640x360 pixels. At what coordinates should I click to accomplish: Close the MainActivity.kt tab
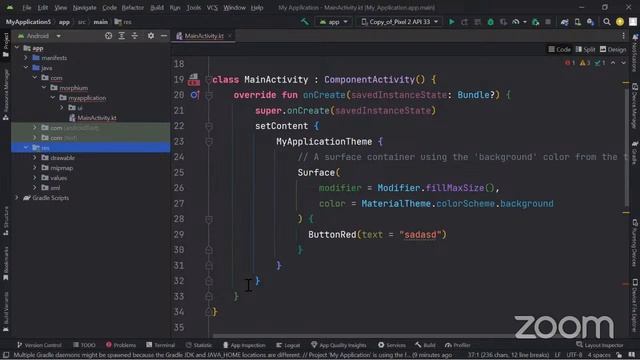click(230, 36)
